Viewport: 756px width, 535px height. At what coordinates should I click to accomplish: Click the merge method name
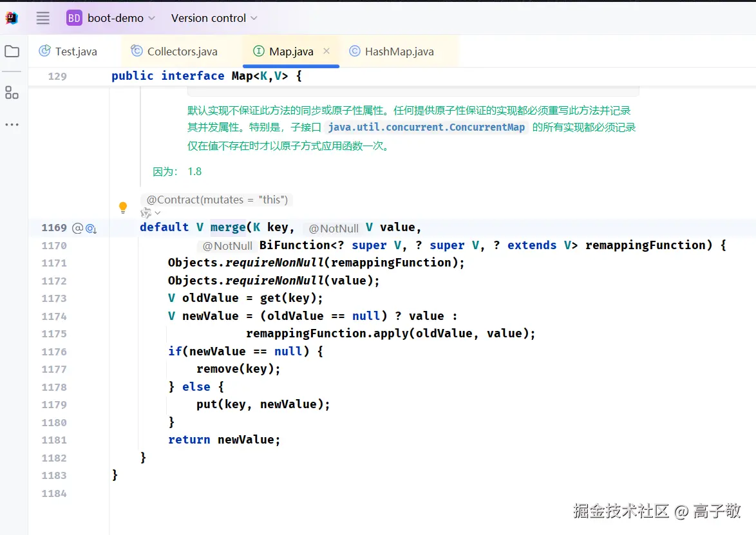(x=228, y=227)
